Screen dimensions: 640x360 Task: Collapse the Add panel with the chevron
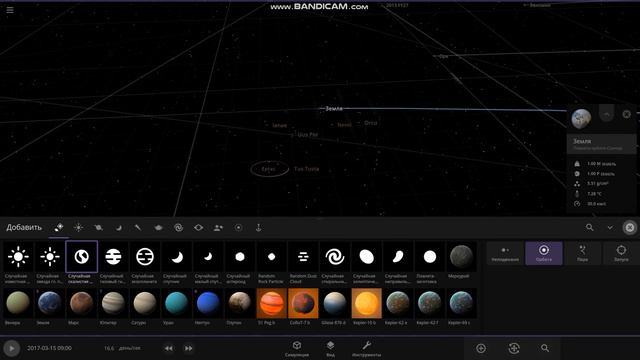pyautogui.click(x=610, y=227)
